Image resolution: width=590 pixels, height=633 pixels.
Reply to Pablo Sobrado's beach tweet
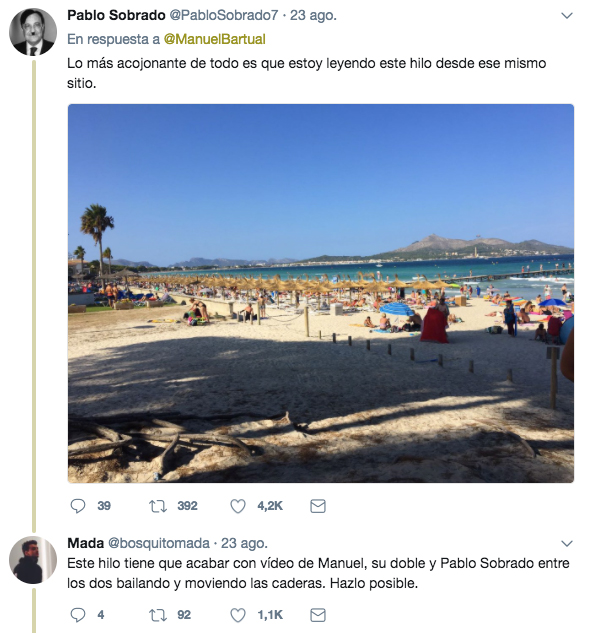point(78,506)
